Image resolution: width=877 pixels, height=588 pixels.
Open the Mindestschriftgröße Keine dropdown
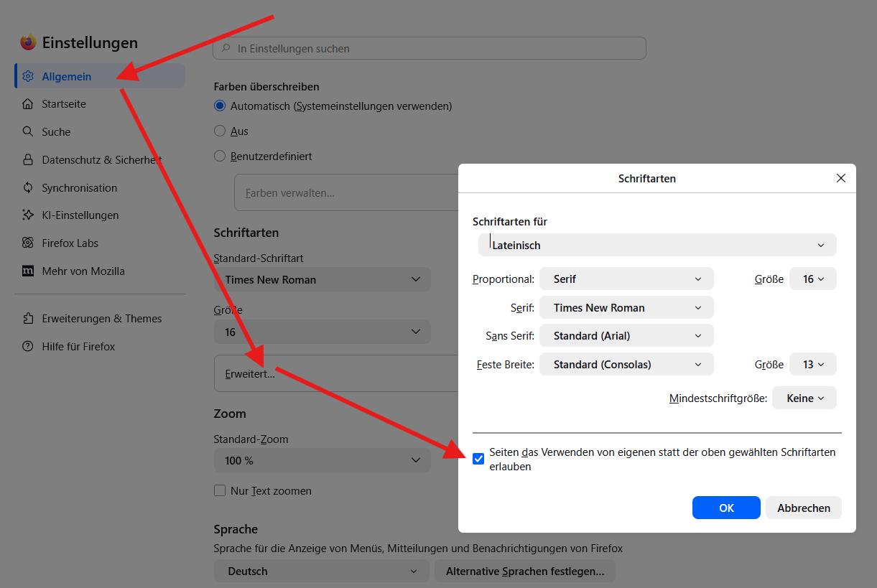pos(804,398)
